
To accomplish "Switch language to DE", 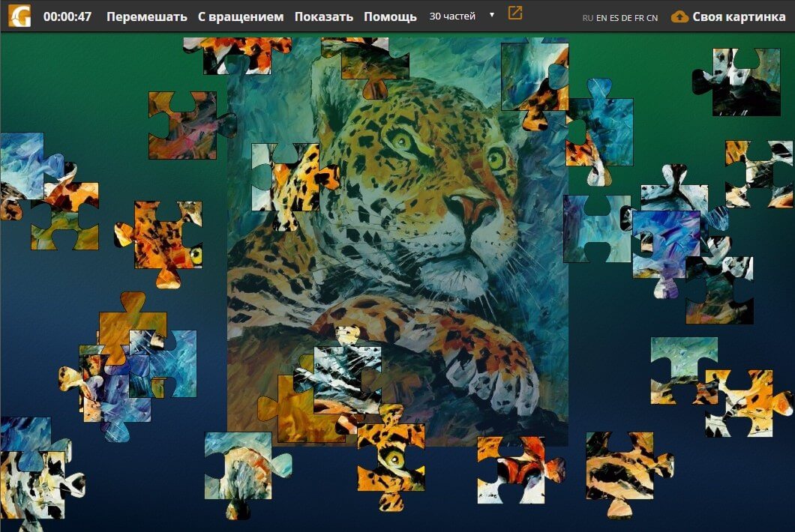I will [627, 18].
